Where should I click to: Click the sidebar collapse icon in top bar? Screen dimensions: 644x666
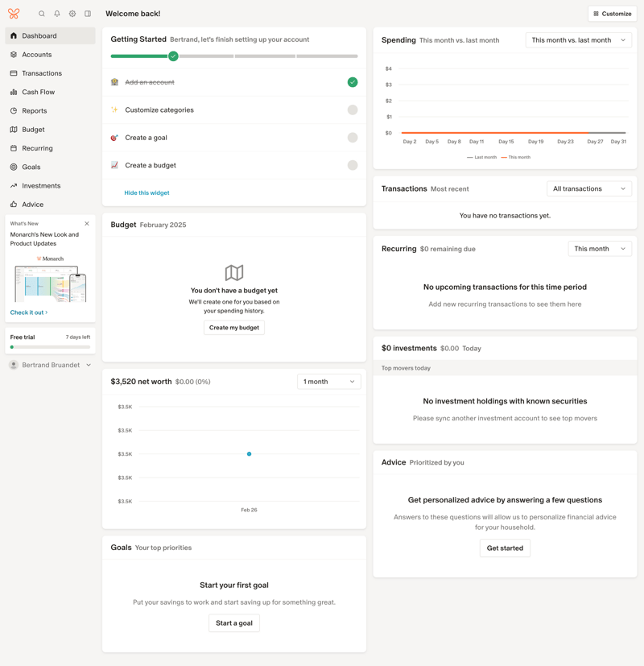tap(87, 14)
